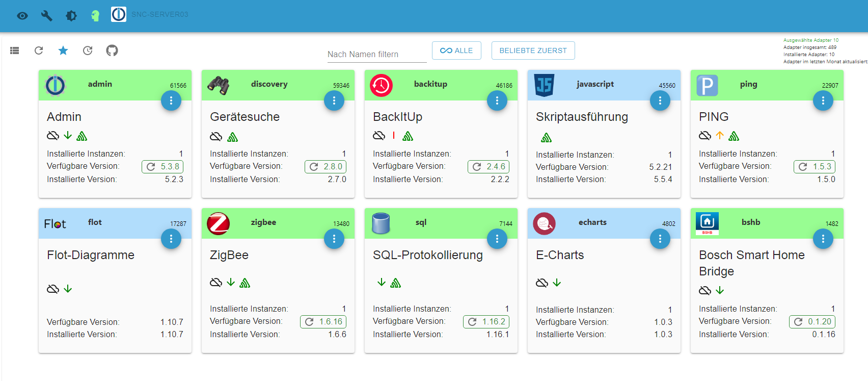
Task: Update zigbee to version 1.6.16
Action: 323,322
